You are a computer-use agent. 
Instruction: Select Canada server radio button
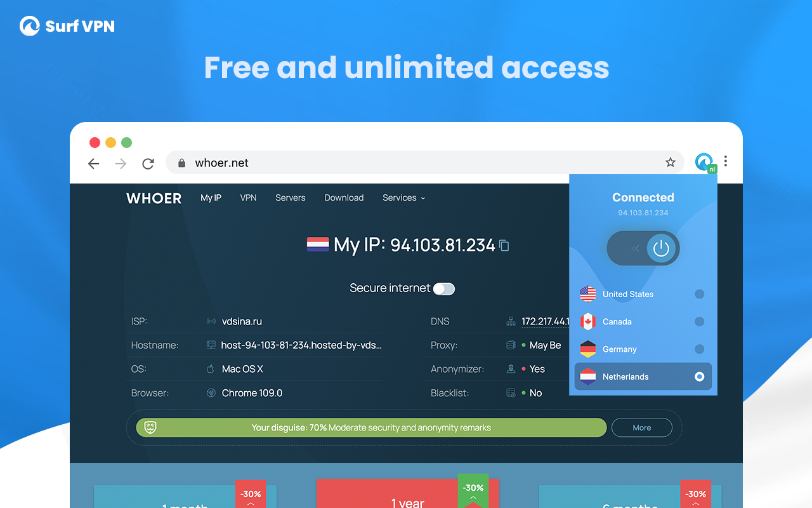pos(699,321)
